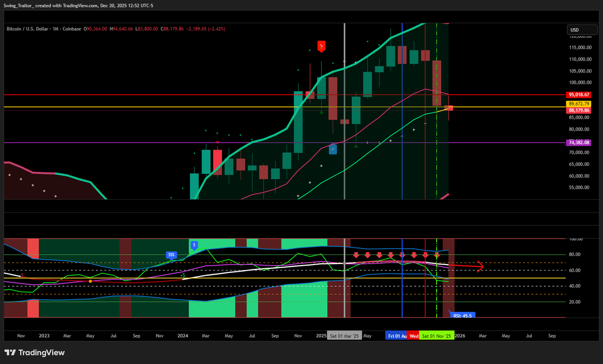Screen dimensions: 603x364
Task: Click open value O90,364.00
Action: (x=95, y=29)
